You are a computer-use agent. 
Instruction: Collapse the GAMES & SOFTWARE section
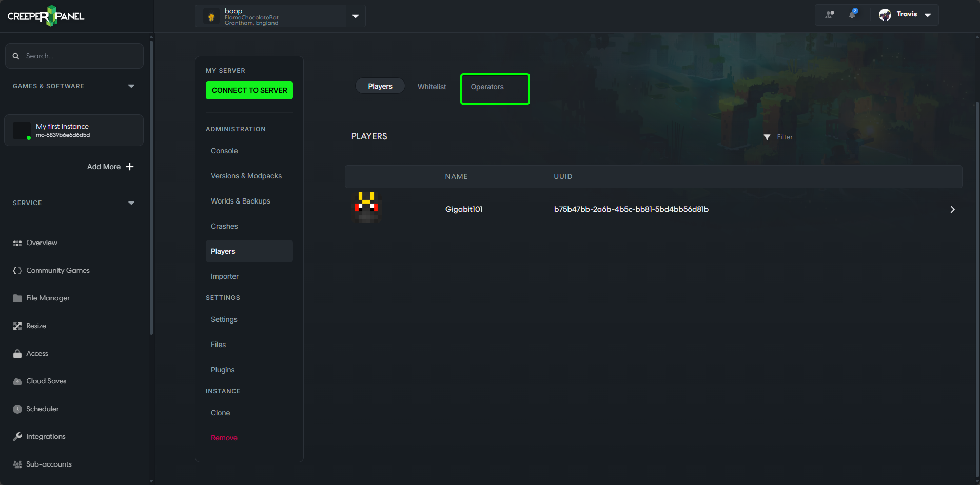coord(131,86)
